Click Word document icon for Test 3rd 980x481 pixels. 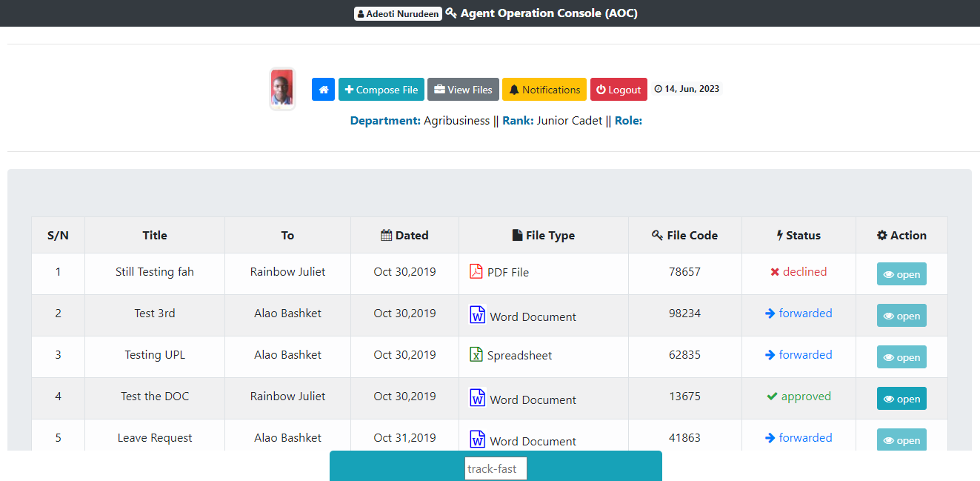point(478,315)
